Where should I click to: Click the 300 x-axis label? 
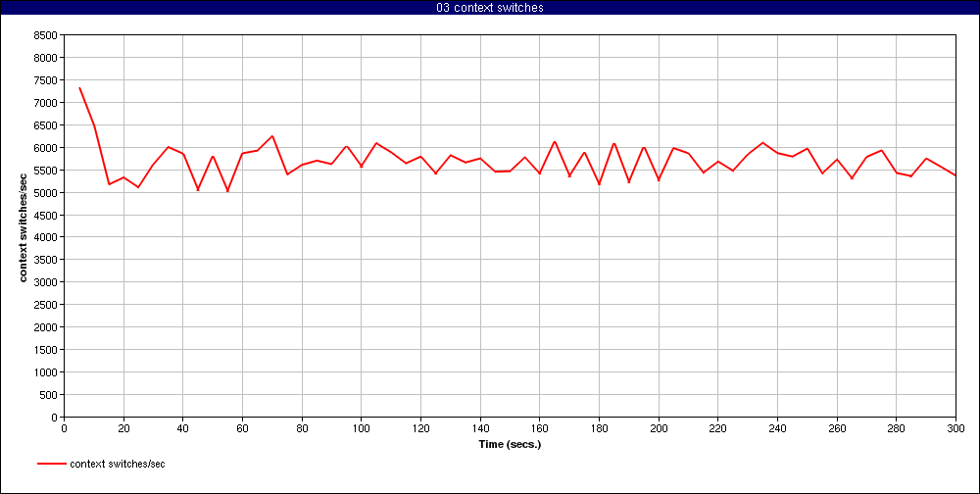click(955, 428)
